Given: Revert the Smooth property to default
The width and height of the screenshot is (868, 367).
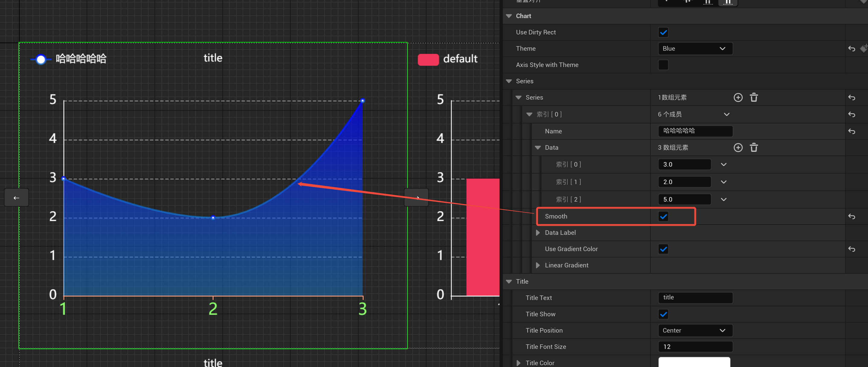Looking at the screenshot, I should point(852,216).
